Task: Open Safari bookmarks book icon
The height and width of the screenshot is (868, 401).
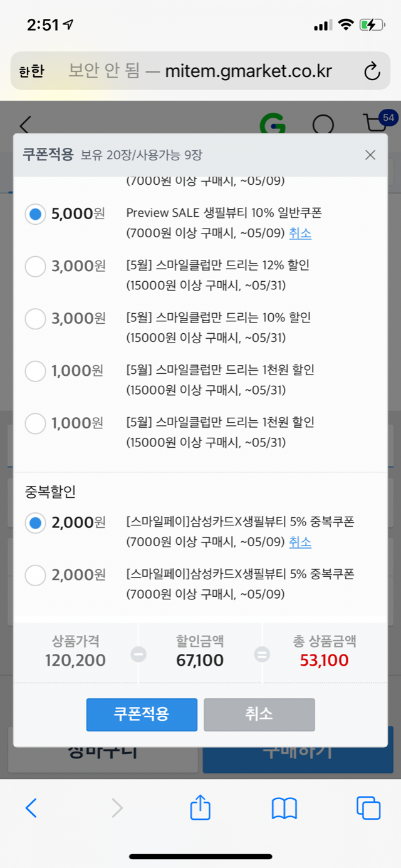Action: click(284, 808)
